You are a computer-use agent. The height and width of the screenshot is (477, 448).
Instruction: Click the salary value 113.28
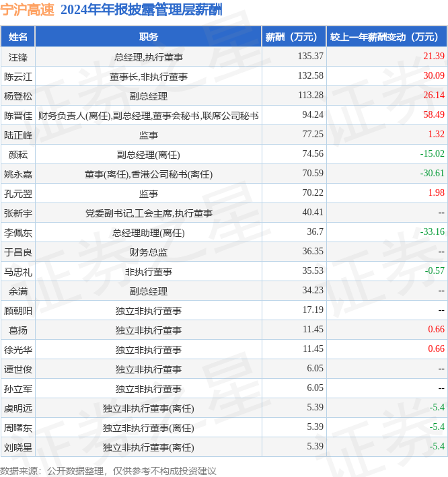pyautogui.click(x=311, y=95)
